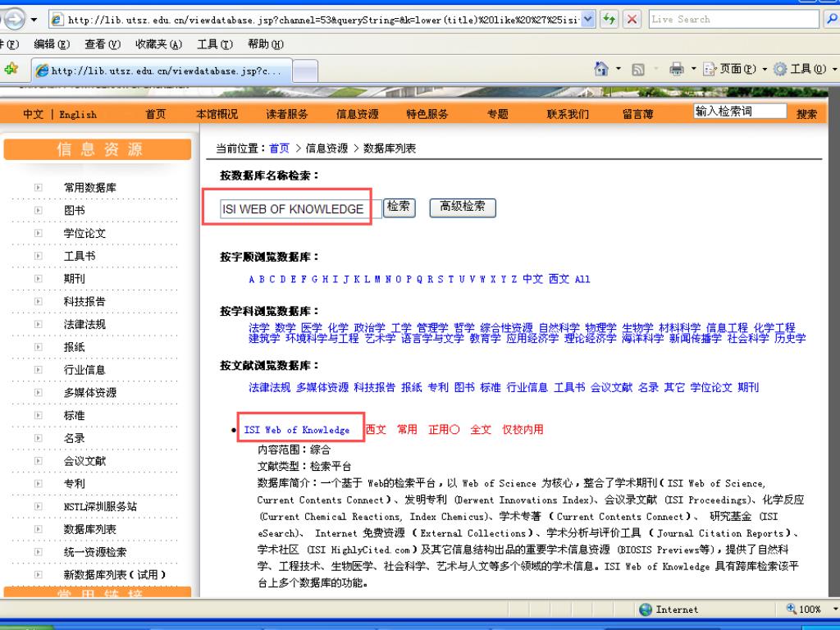
Task: Click the RSS feeds icon
Action: click(x=638, y=69)
